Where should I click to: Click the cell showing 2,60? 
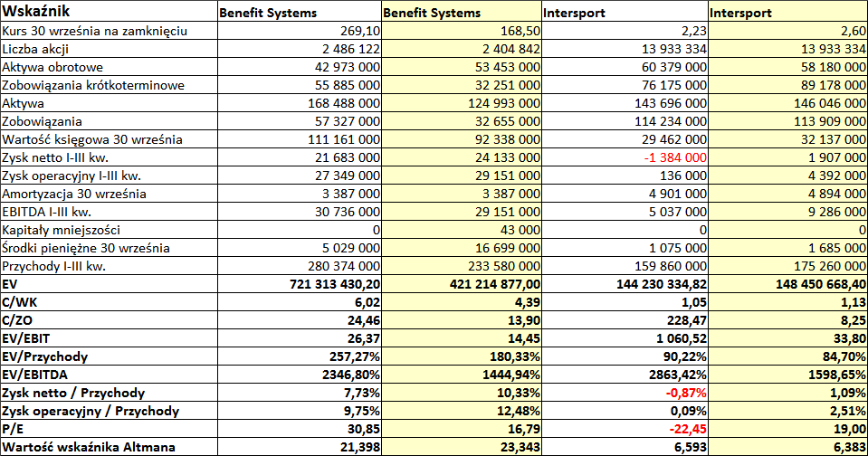[x=787, y=31]
